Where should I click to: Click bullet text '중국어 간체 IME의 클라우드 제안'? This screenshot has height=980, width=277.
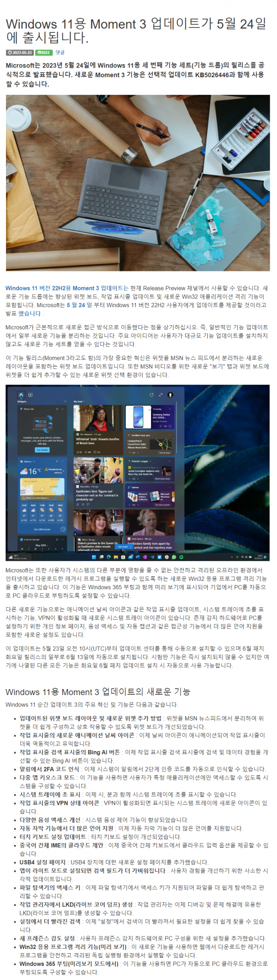click(x=61, y=845)
